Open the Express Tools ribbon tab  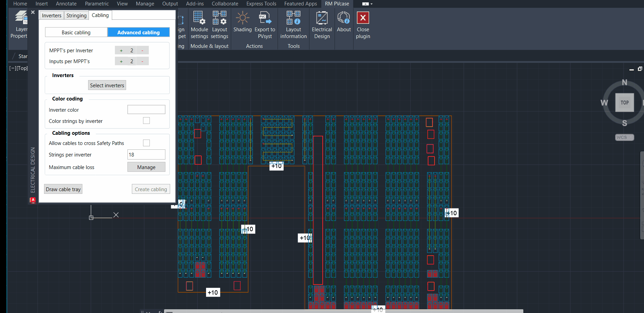coord(261,4)
